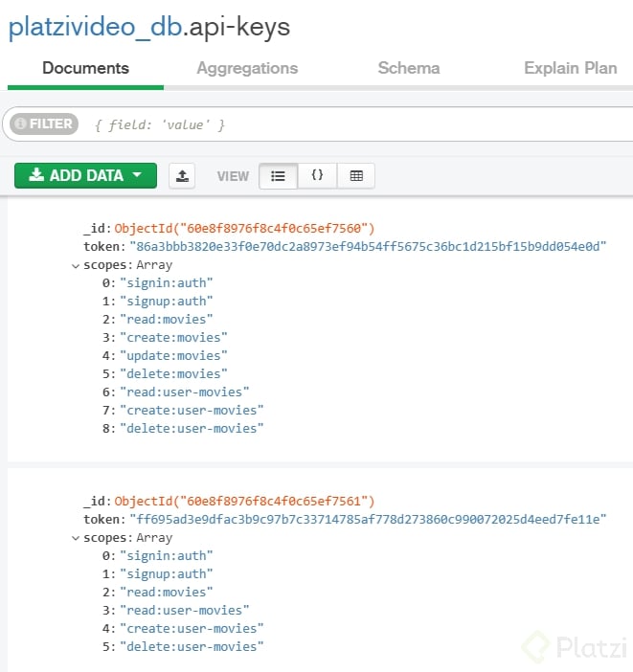Switch to JSON view with braces icon
The height and width of the screenshot is (672, 633).
tap(317, 175)
